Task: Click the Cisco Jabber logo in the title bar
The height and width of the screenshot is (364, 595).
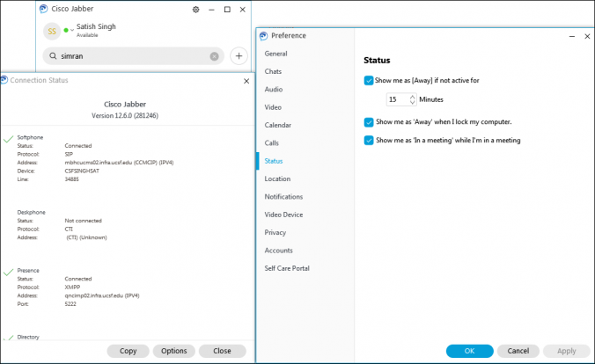Action: (44, 9)
